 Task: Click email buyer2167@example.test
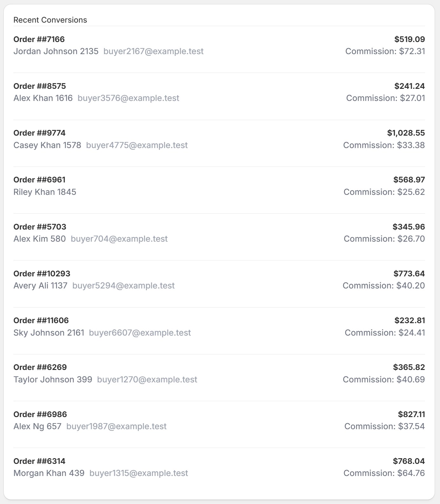[x=153, y=51]
